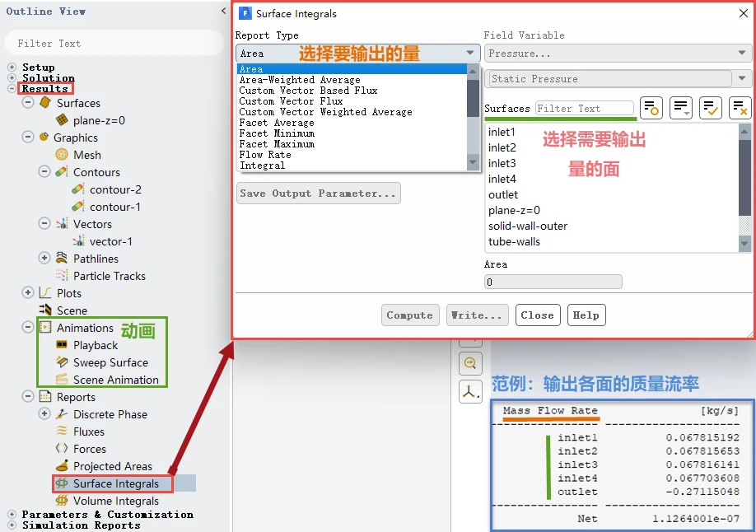Click the axis triad orientation icon

(470, 392)
